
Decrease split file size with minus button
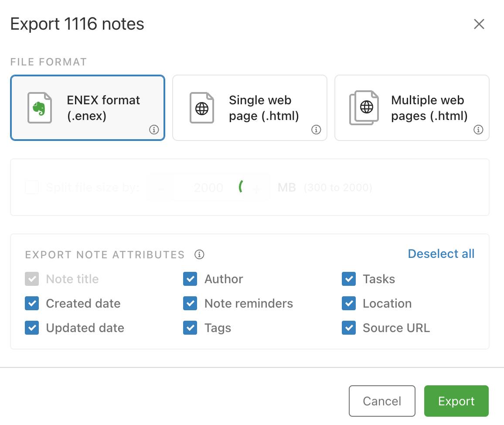coord(161,188)
